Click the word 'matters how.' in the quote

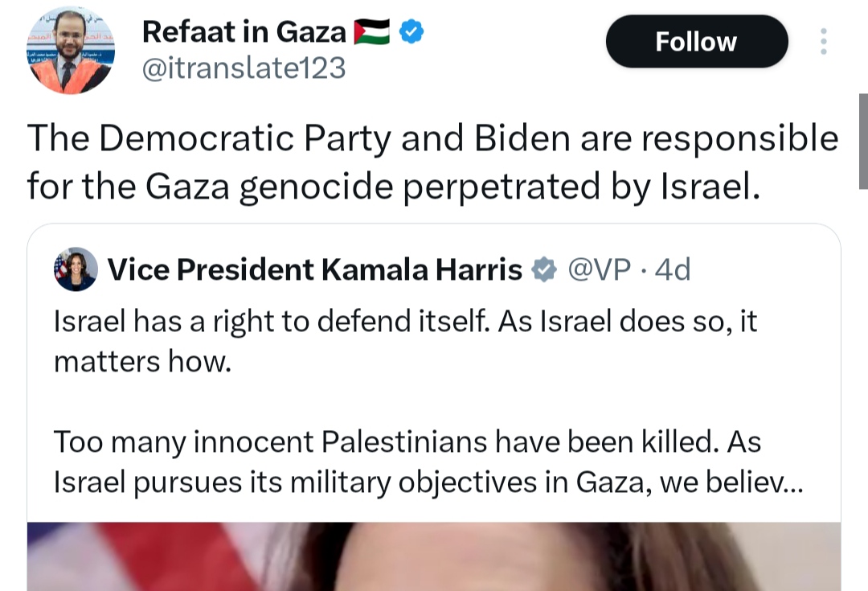tap(142, 362)
